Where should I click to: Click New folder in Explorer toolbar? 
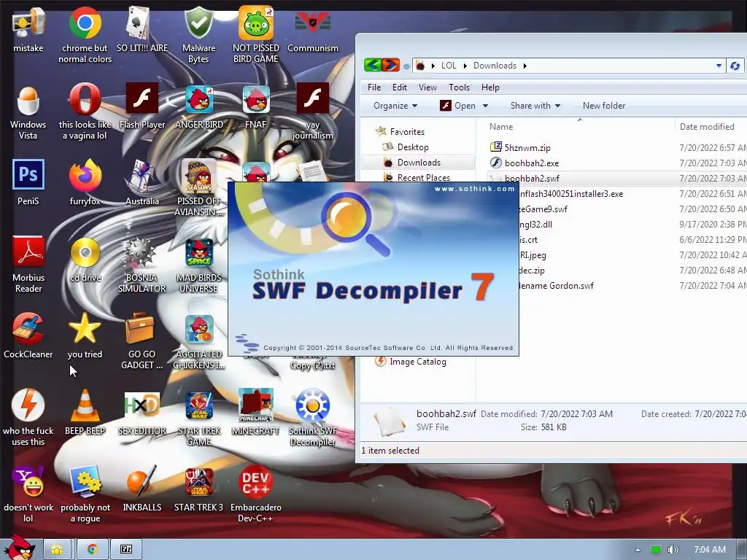tap(603, 106)
